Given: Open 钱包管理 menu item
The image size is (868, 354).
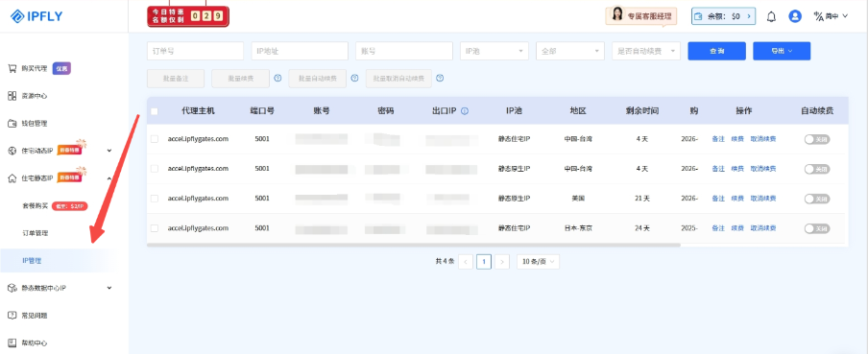Looking at the screenshot, I should (x=35, y=124).
